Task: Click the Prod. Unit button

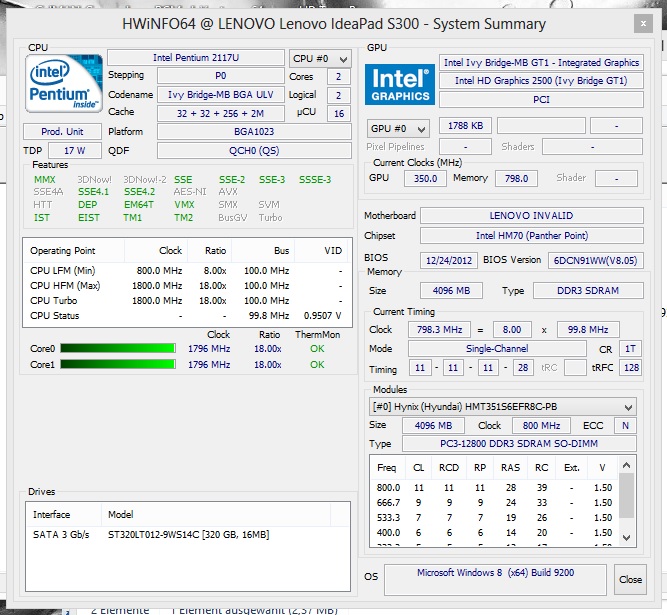Action: [63, 131]
